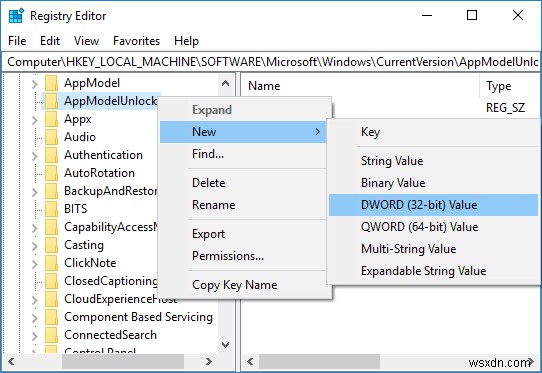This screenshot has height=373, width=542.
Task: Click the registry path address bar
Action: click(x=271, y=62)
